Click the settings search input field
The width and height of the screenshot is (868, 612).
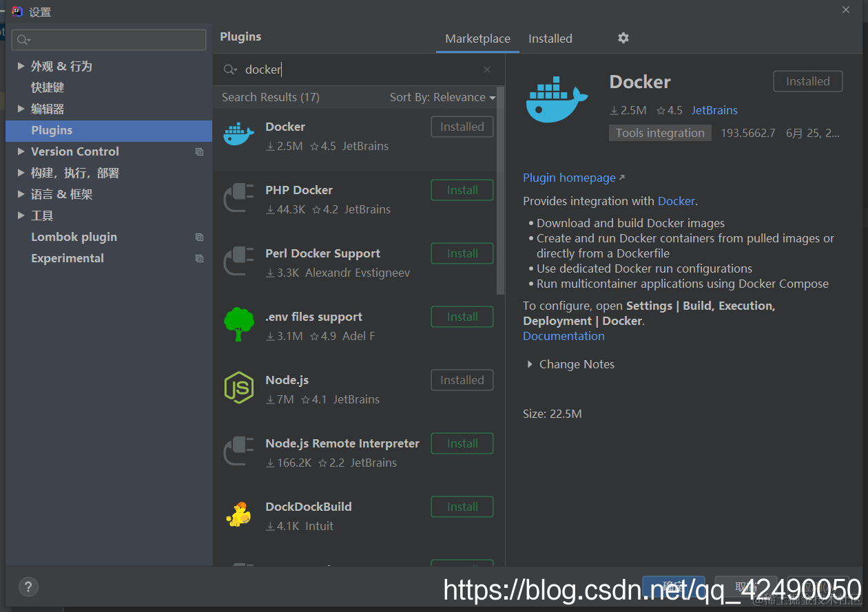[109, 40]
